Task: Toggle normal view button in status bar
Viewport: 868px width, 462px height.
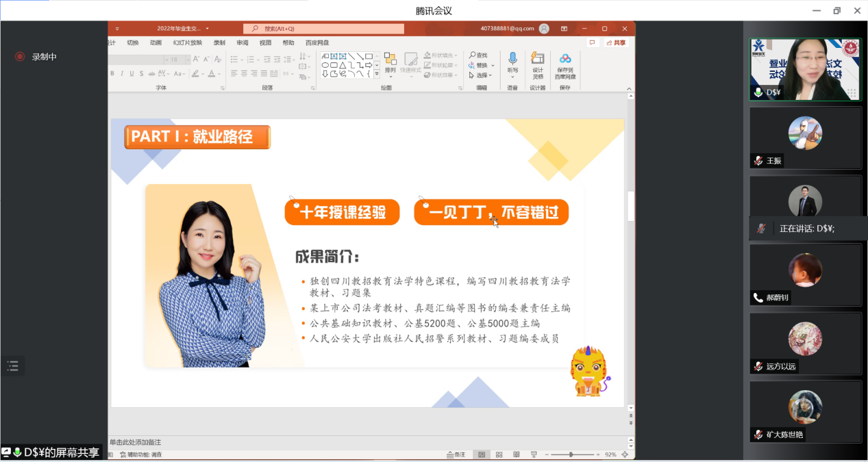Action: [482, 454]
